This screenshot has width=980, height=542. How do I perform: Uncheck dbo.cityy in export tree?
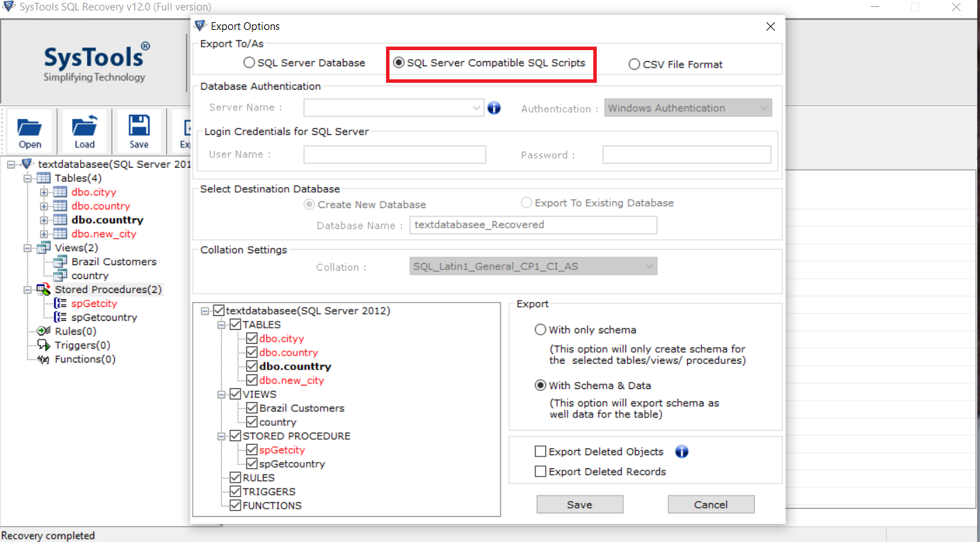[252, 339]
